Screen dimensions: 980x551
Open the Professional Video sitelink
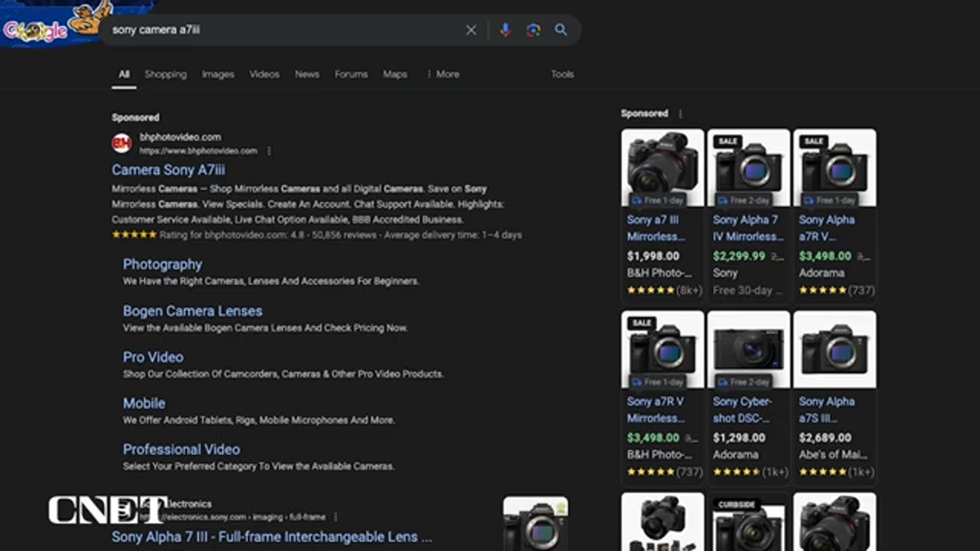pos(181,449)
